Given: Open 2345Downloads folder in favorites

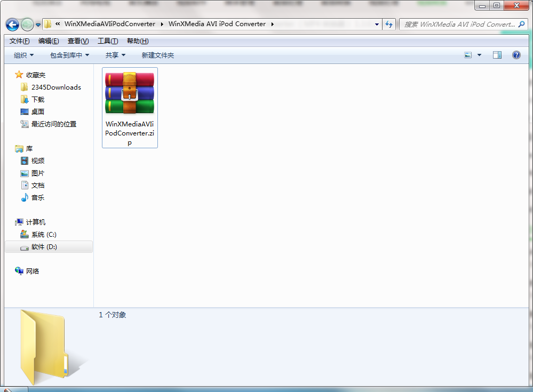Looking at the screenshot, I should click(56, 87).
